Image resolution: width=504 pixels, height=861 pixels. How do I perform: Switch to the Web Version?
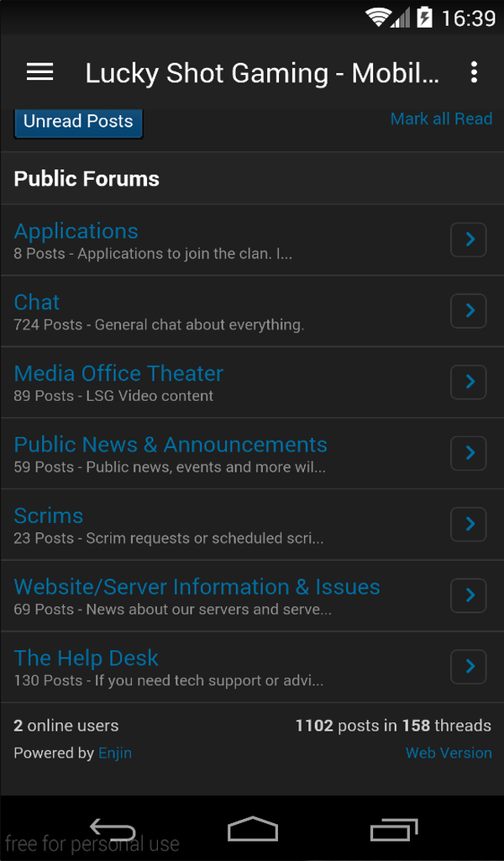pos(449,753)
